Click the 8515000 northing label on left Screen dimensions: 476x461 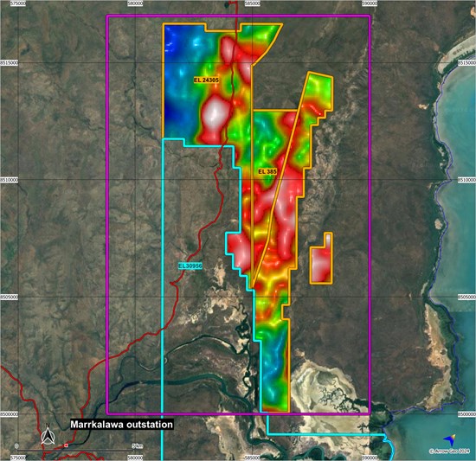point(10,62)
